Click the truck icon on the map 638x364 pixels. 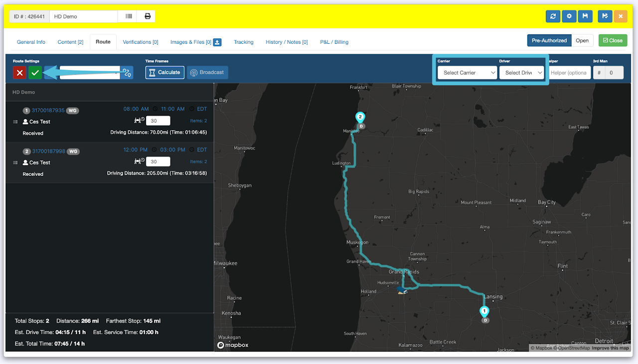pos(402,290)
